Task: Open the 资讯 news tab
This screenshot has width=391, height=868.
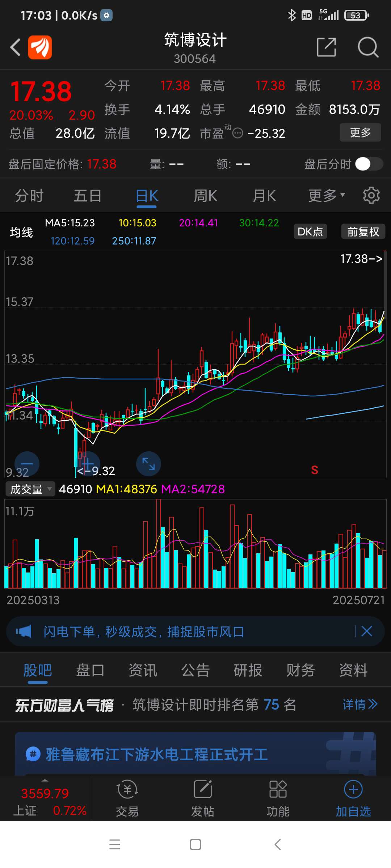Action: tap(143, 670)
